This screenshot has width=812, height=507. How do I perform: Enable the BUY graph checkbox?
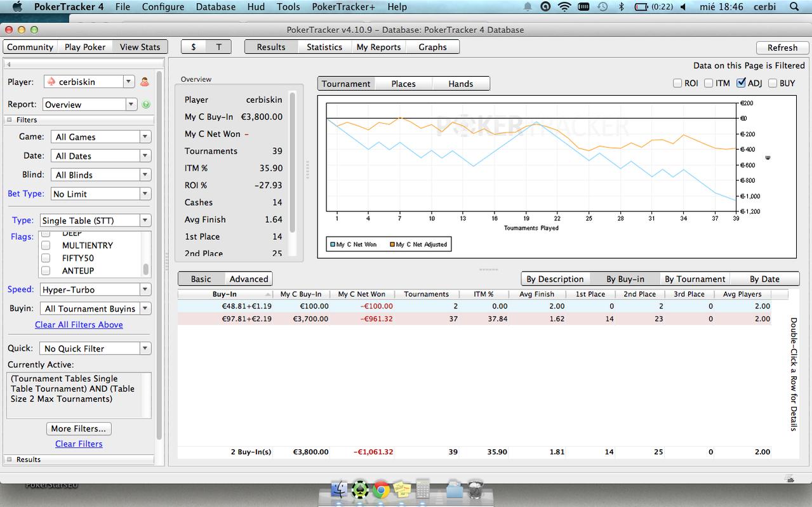[773, 83]
